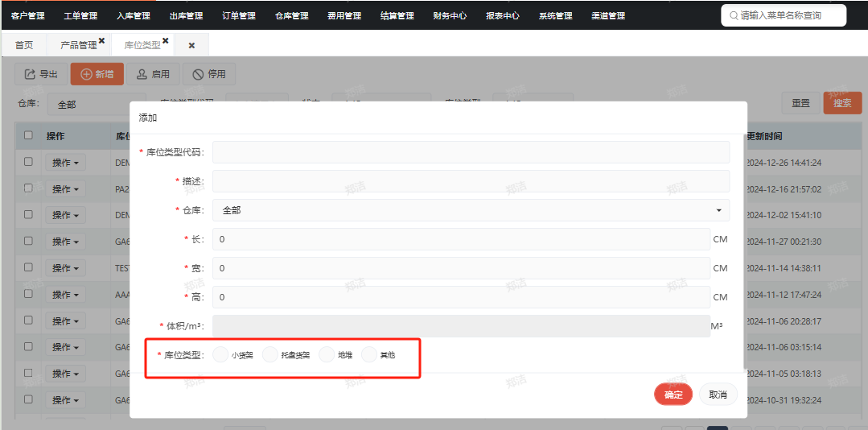
Task: Select the 小货架 radio option
Action: coord(220,354)
